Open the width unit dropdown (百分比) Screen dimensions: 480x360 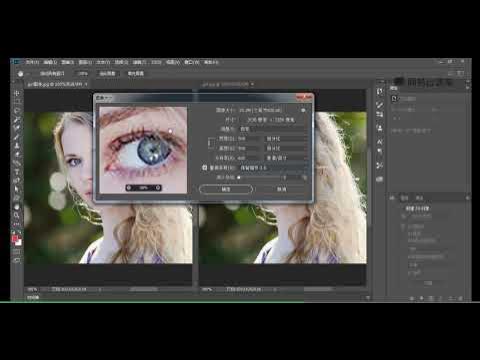coord(286,138)
